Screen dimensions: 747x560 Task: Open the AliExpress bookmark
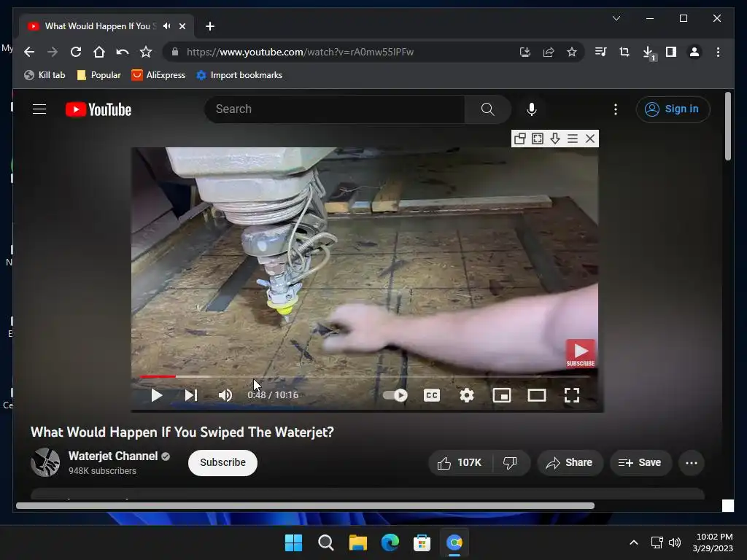click(x=158, y=75)
